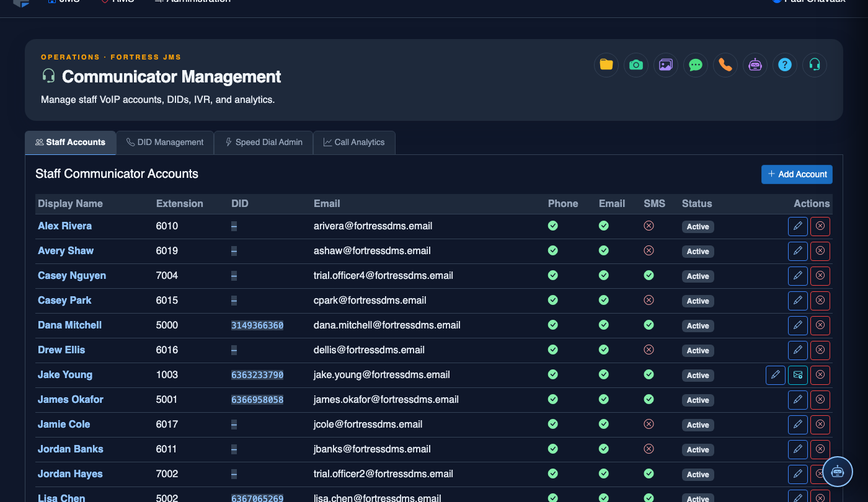This screenshot has height=502, width=868.
Task: Click SMS disabled icon for Alex Rivera
Action: click(x=649, y=226)
